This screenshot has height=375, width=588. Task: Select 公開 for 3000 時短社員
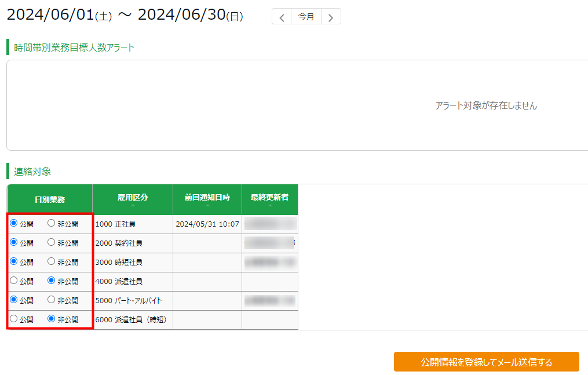pyautogui.click(x=14, y=261)
